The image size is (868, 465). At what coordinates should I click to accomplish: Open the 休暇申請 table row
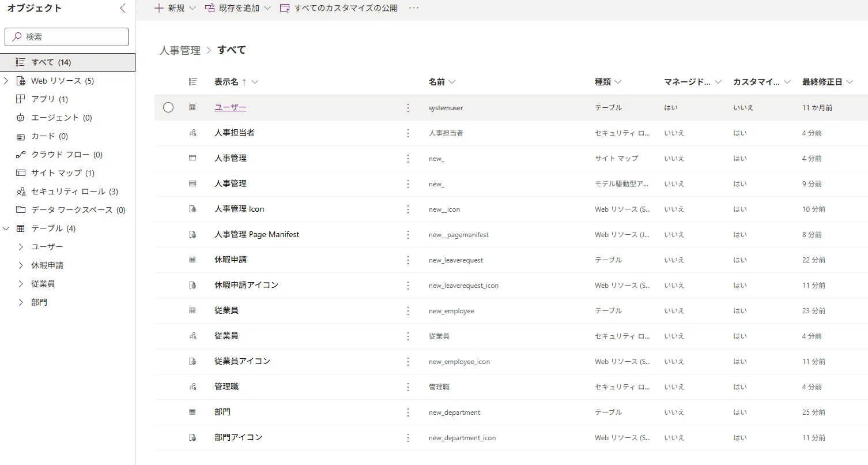coord(231,260)
